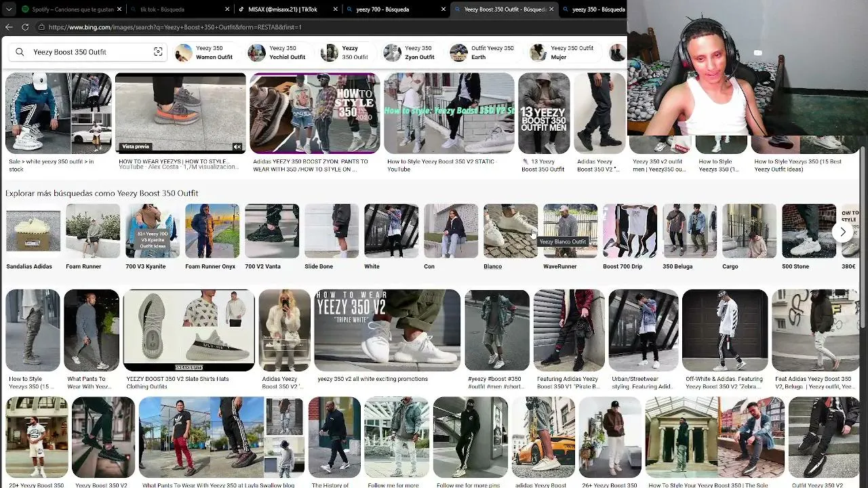Explore the '700 V3 Kyanite' related search

[x=153, y=237]
